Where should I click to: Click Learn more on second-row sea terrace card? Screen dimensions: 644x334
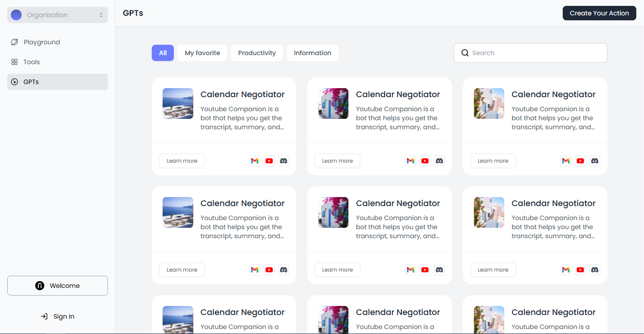(182, 270)
